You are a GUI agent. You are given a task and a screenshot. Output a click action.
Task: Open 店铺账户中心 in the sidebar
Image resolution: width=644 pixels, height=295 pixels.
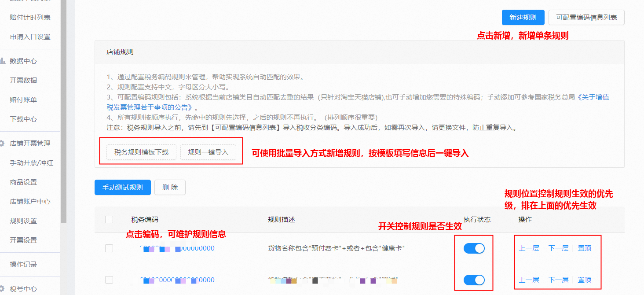30,201
